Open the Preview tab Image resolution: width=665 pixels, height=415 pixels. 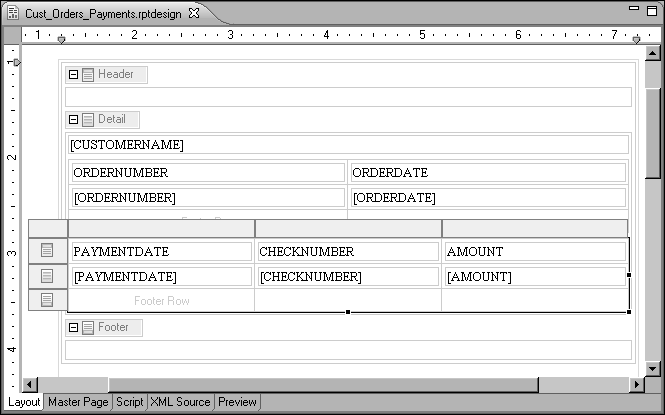pos(238,402)
